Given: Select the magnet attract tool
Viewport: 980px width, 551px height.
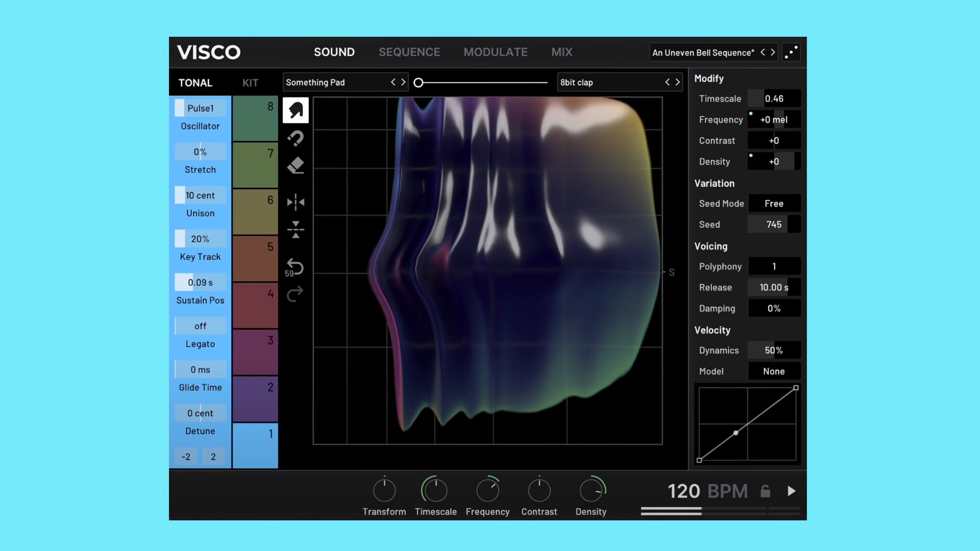Looking at the screenshot, I should tap(296, 138).
